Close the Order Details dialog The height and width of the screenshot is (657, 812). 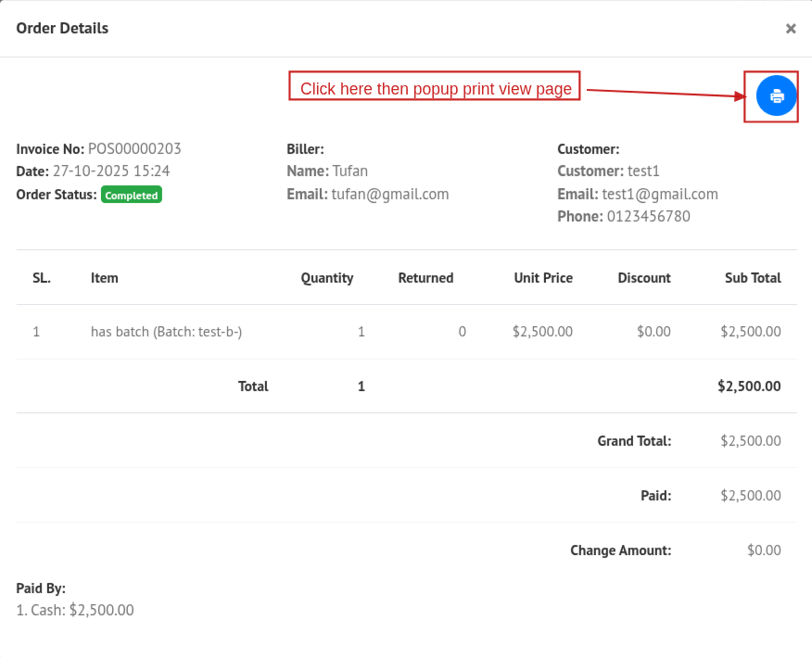[791, 29]
